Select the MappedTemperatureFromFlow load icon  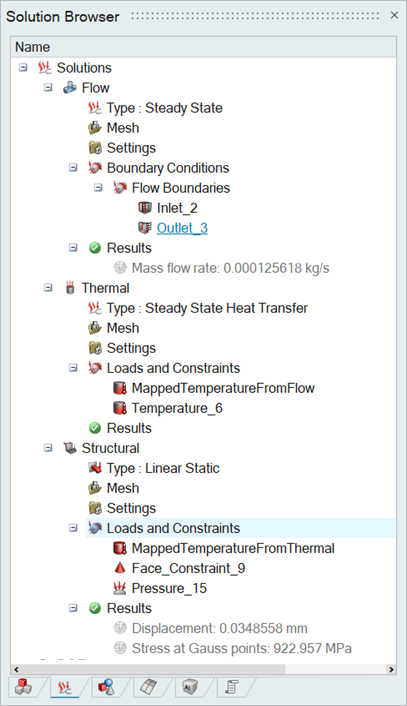tap(120, 388)
